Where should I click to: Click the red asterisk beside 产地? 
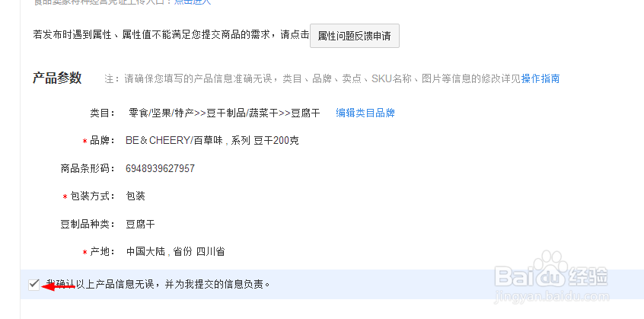coord(84,253)
